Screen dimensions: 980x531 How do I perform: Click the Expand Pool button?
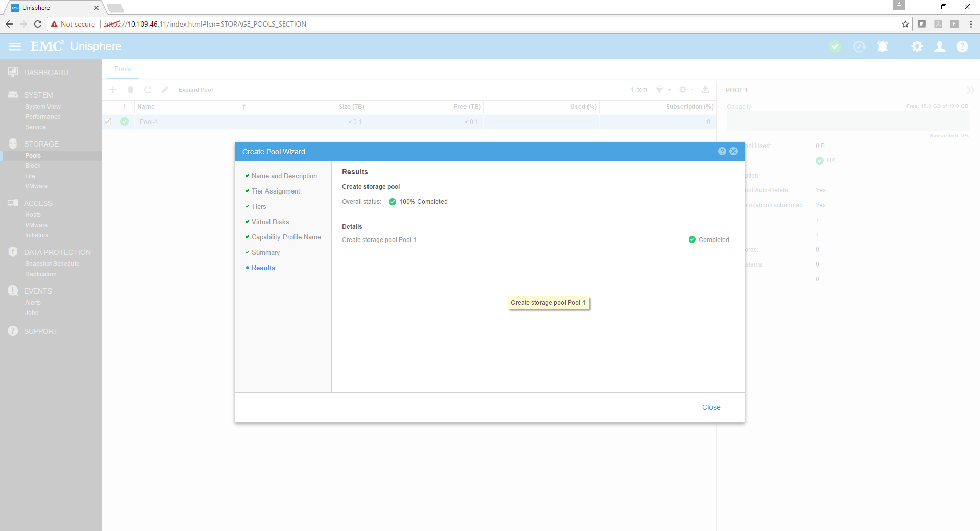[195, 90]
